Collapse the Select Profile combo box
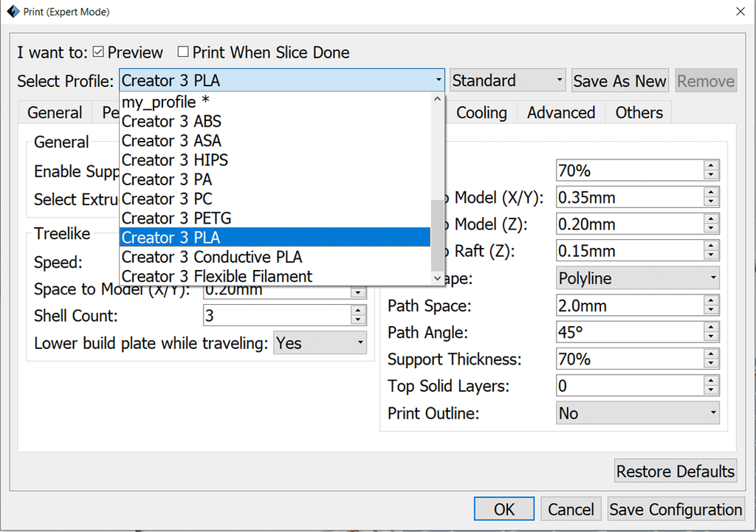This screenshot has height=532, width=756. [438, 80]
